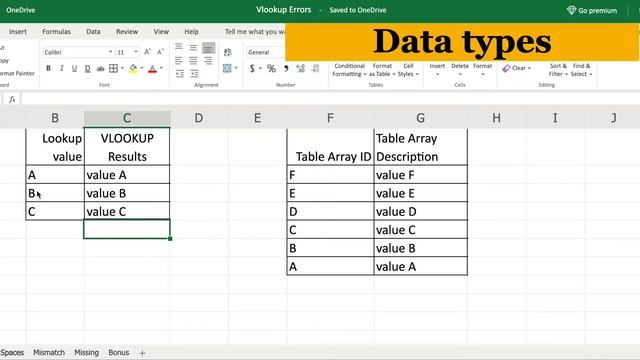Open the Insert cells dropdown
The image size is (640, 360).
437,70
